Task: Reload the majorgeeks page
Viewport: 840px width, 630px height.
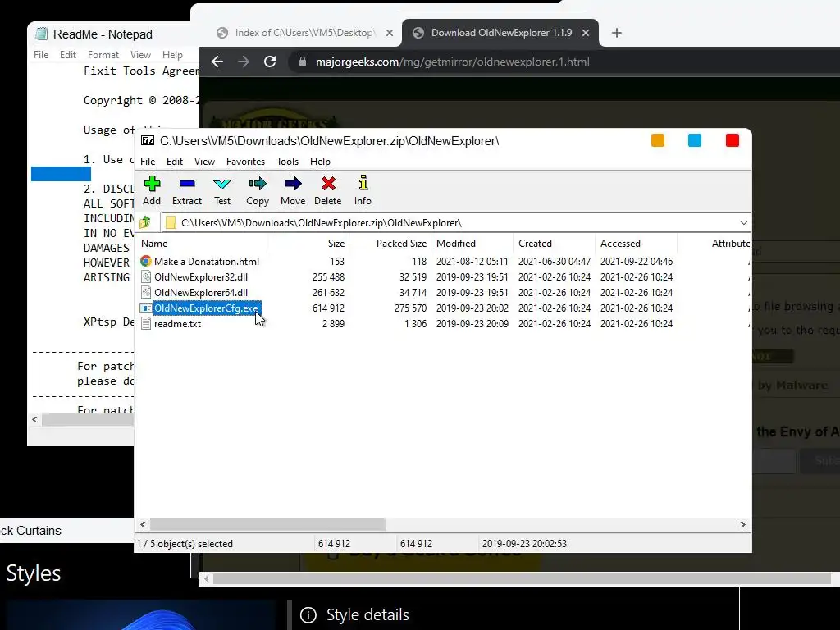Action: (270, 62)
